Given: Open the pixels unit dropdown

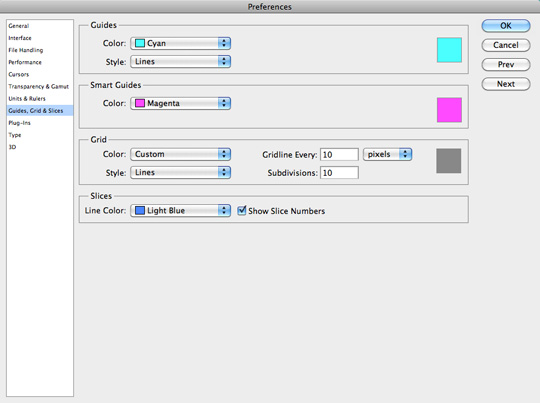Looking at the screenshot, I should [387, 154].
